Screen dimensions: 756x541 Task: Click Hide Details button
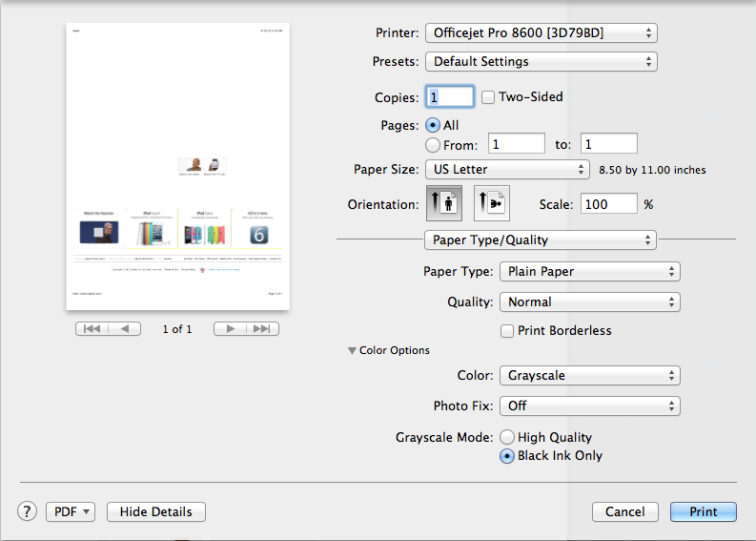[x=155, y=511]
